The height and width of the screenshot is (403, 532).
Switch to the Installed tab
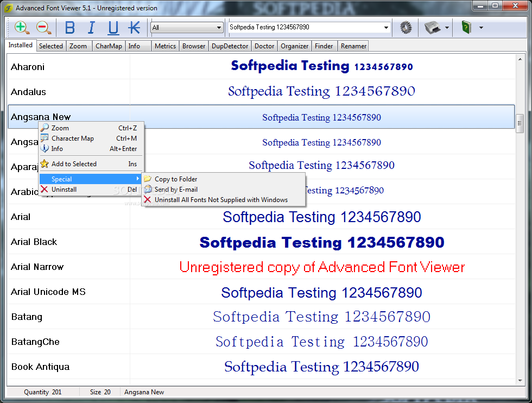click(x=21, y=45)
